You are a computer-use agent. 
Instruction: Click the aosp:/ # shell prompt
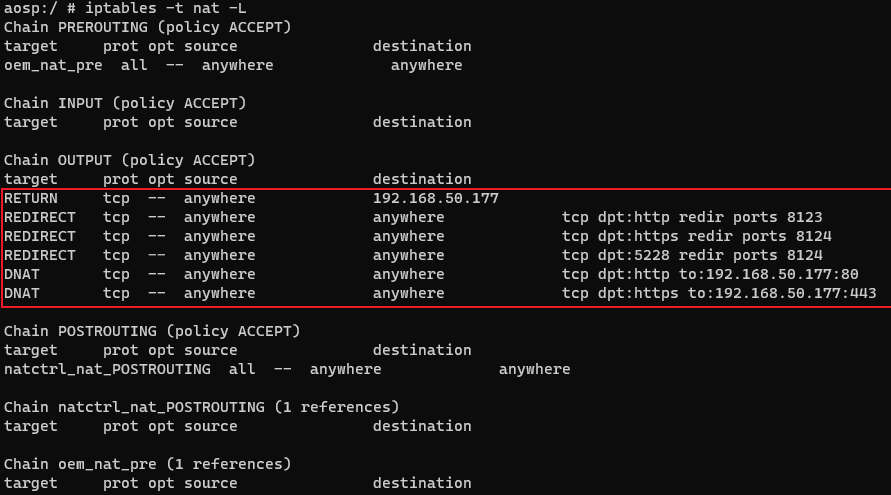[x=35, y=8]
